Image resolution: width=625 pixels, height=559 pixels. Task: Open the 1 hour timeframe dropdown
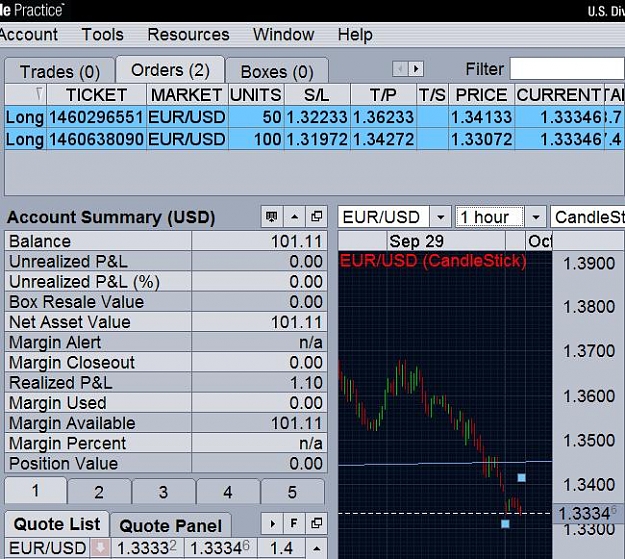point(536,217)
